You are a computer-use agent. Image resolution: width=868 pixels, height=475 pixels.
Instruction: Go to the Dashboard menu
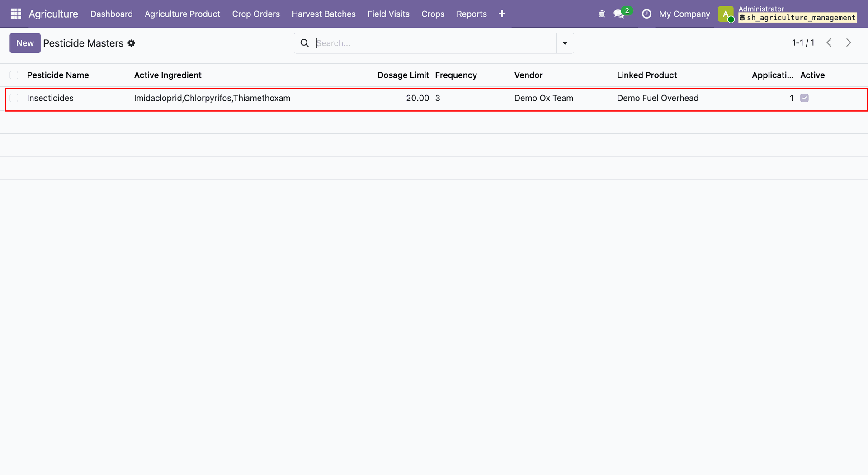(x=112, y=14)
